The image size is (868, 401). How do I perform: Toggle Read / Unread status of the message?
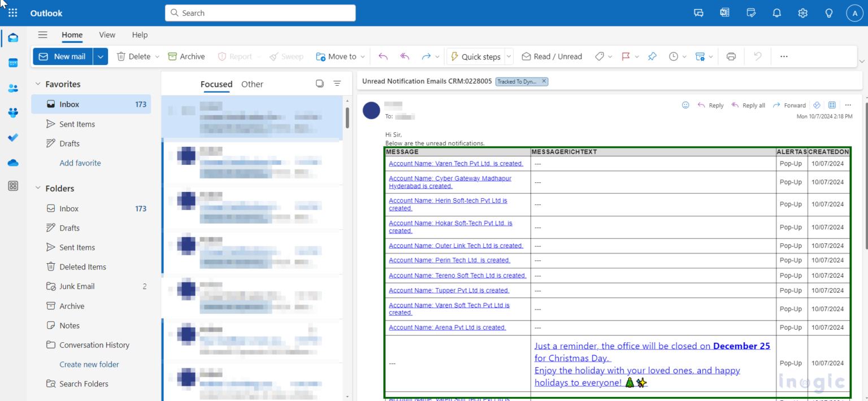point(552,56)
